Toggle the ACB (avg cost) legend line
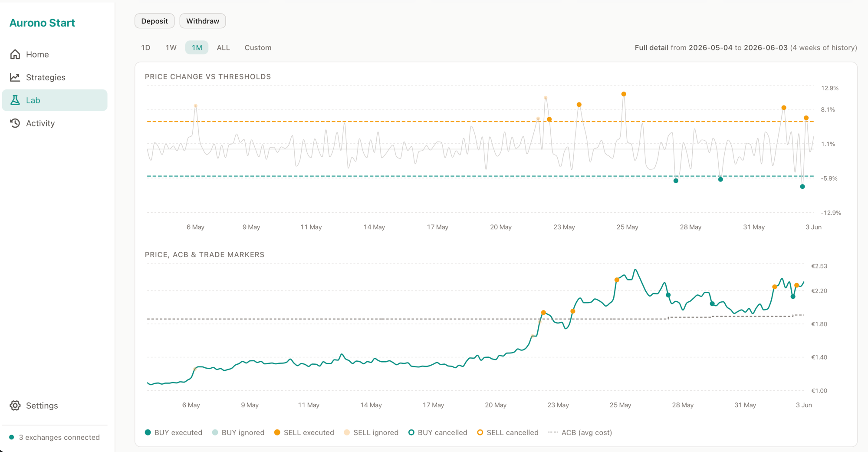 [x=580, y=432]
